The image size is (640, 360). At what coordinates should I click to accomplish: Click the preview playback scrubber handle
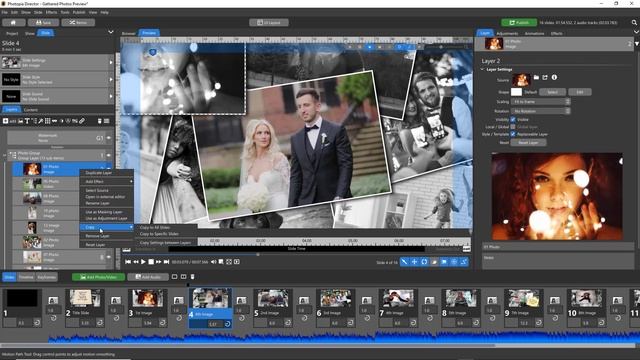258,254
